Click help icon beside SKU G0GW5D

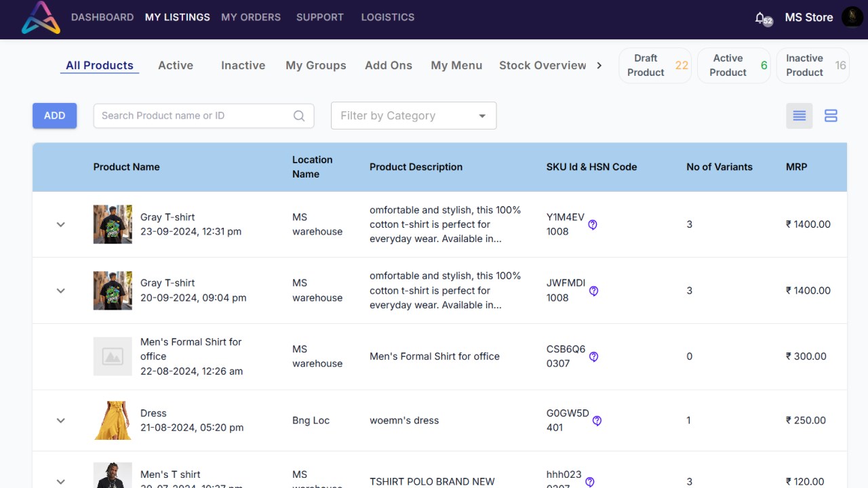click(597, 420)
